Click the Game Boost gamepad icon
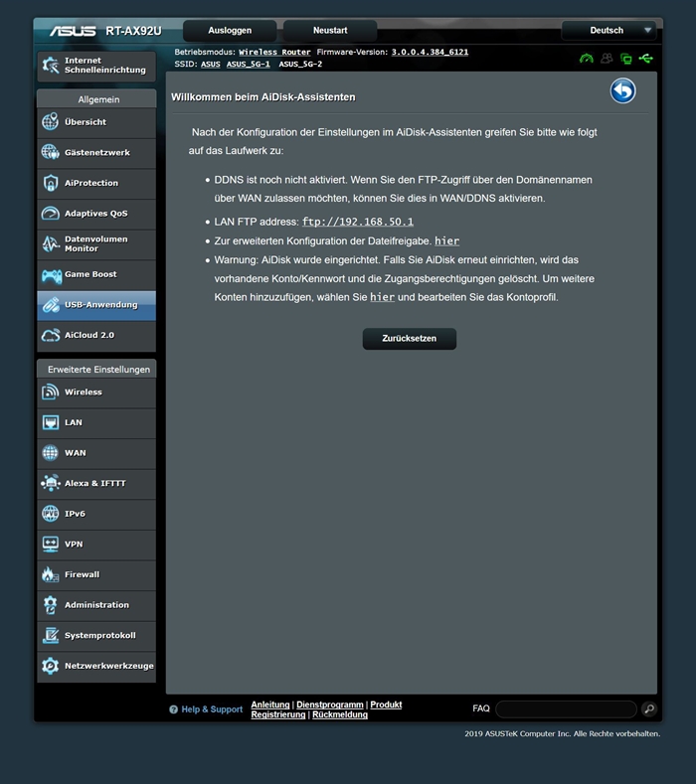696x784 pixels. coord(51,274)
